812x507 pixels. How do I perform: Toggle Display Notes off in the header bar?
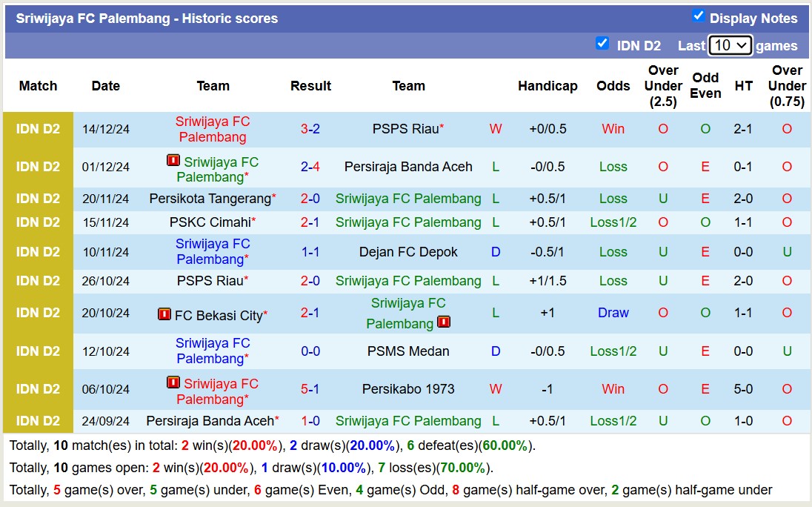(x=699, y=14)
